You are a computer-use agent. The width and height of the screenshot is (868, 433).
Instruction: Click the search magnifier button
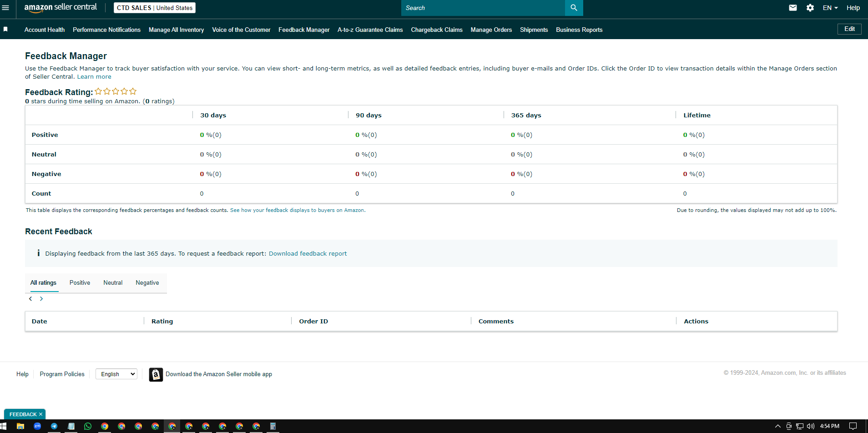coord(574,8)
